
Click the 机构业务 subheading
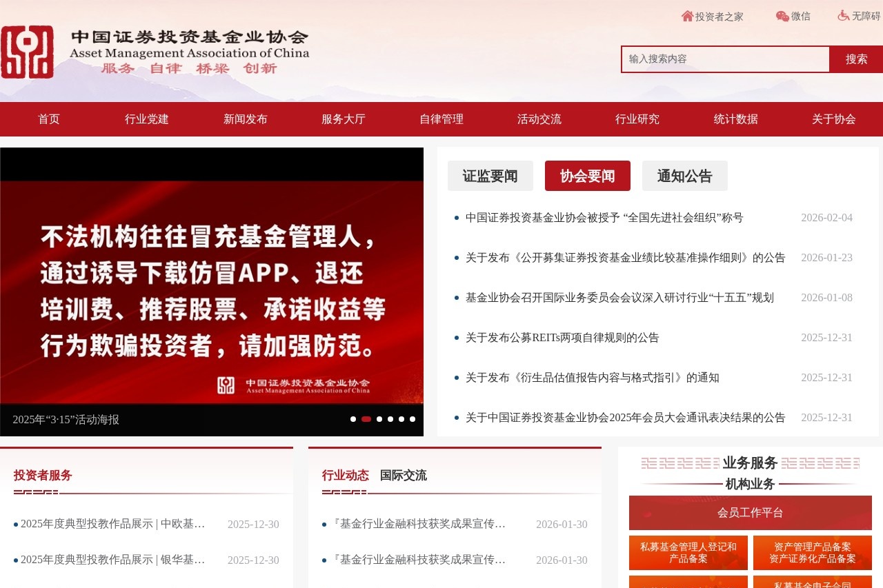click(751, 484)
